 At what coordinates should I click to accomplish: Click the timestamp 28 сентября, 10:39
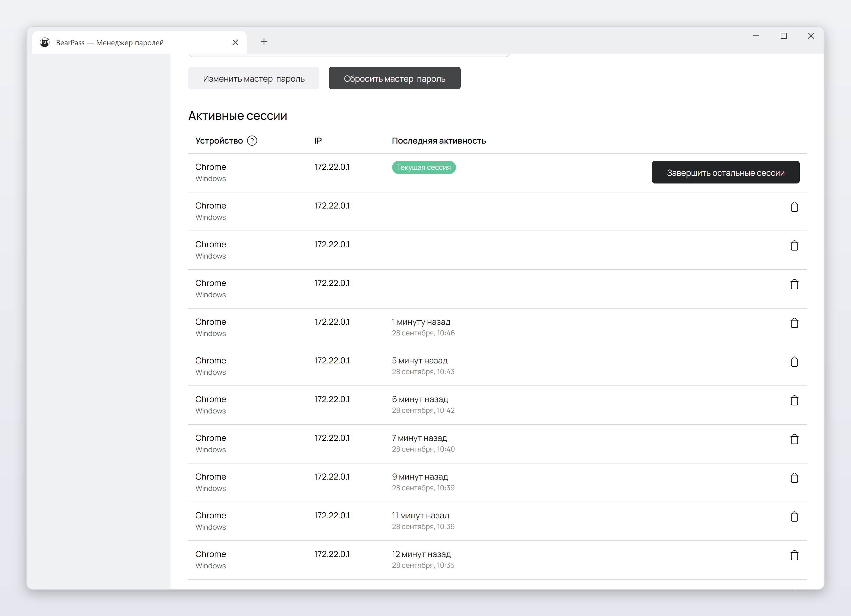(x=423, y=488)
